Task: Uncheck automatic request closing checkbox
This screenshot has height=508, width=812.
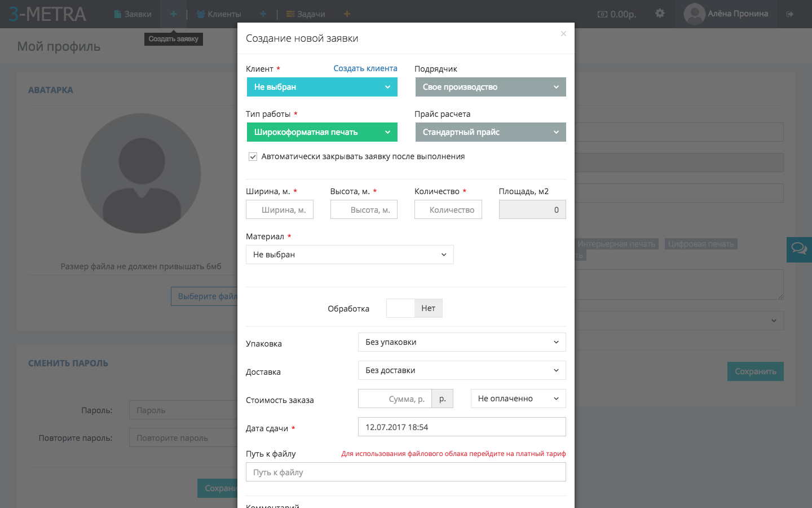Action: [253, 157]
